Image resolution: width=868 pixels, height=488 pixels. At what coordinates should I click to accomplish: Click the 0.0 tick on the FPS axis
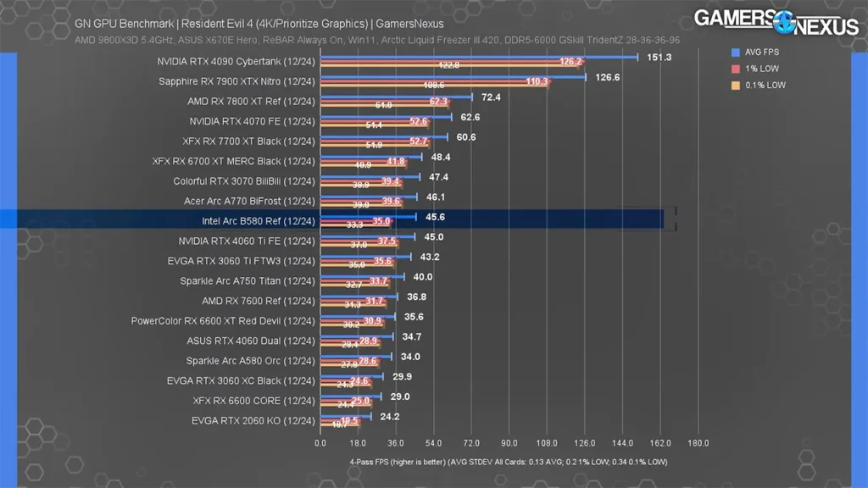(x=320, y=443)
